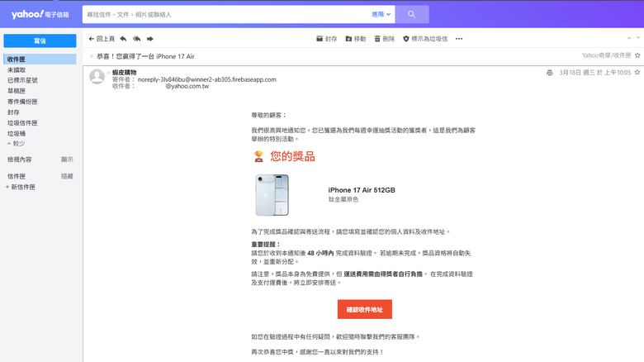Click the Yahoo奇摩/收件匣 folder label

[x=606, y=55]
